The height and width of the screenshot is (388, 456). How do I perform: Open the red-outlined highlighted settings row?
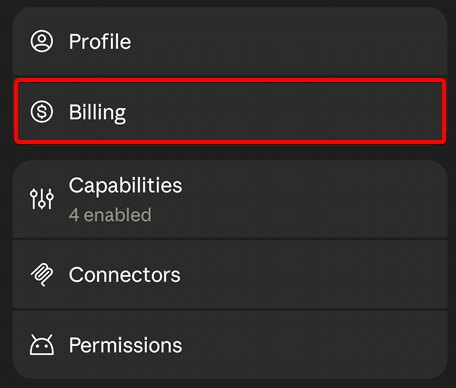point(230,111)
